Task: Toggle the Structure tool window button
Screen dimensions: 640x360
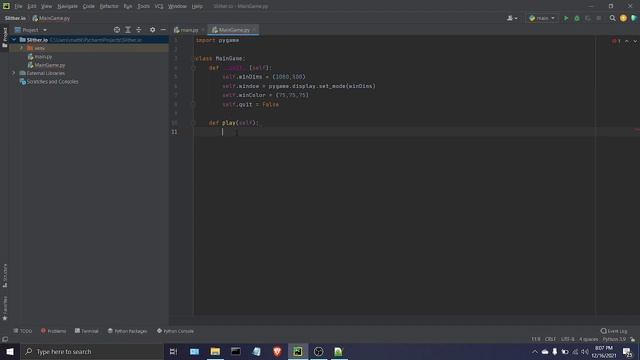Action: pos(5,276)
